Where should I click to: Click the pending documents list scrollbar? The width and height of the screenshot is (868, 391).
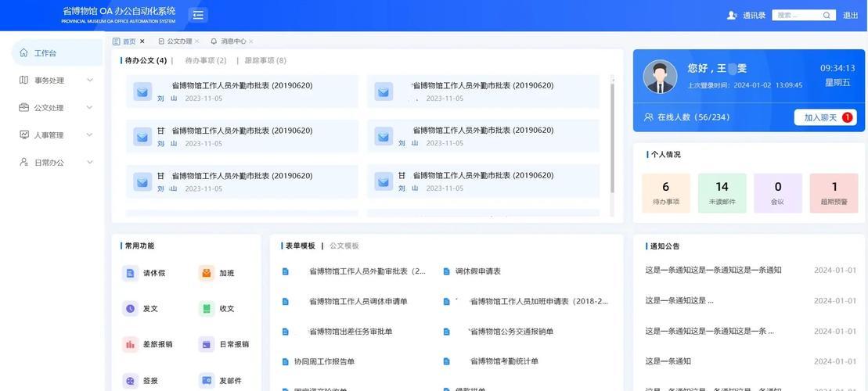[612, 138]
